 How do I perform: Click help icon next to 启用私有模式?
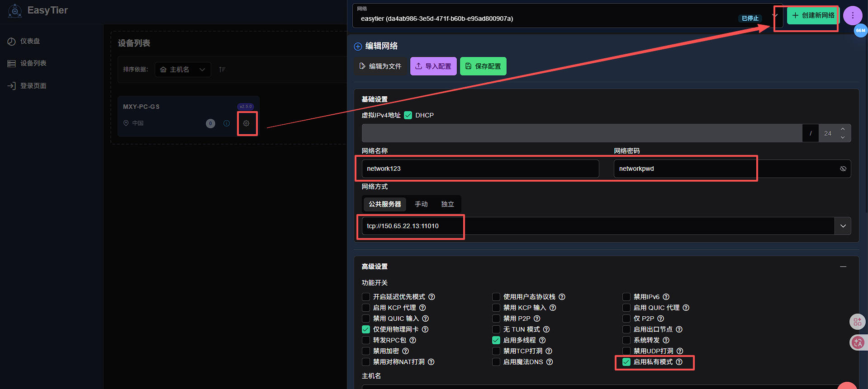(679, 362)
